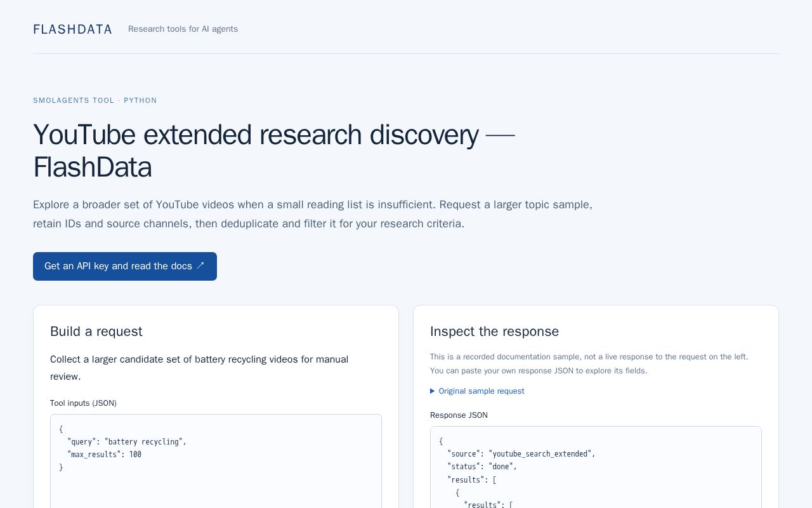
Task: Click the "Research tools for AI agents" tagline
Action: [x=183, y=29]
